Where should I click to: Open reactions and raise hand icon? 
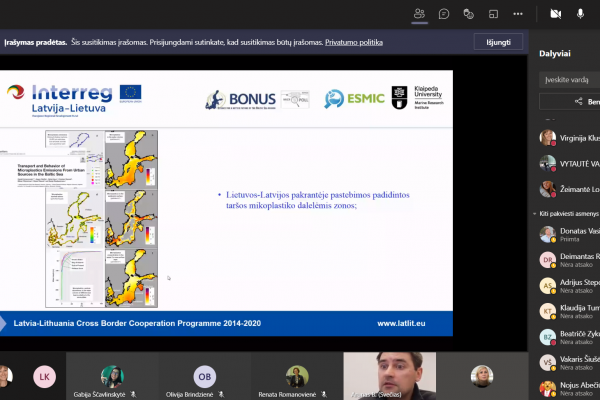tap(468, 14)
